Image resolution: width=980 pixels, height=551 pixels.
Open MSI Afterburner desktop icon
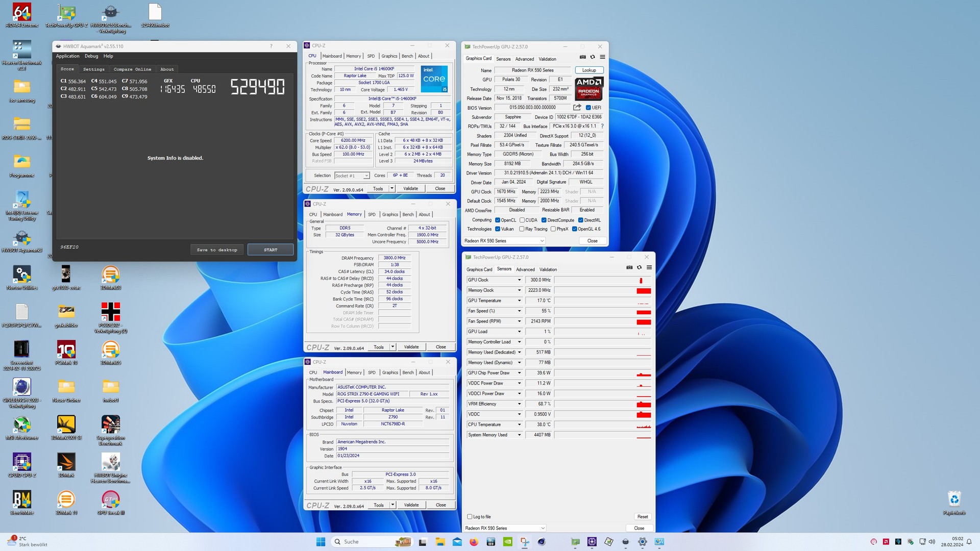click(x=22, y=428)
